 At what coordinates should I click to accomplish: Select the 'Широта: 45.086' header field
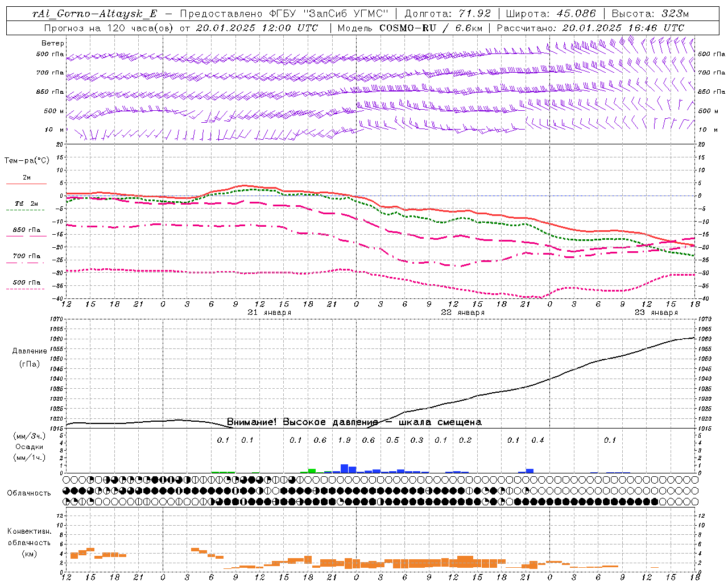(x=551, y=14)
